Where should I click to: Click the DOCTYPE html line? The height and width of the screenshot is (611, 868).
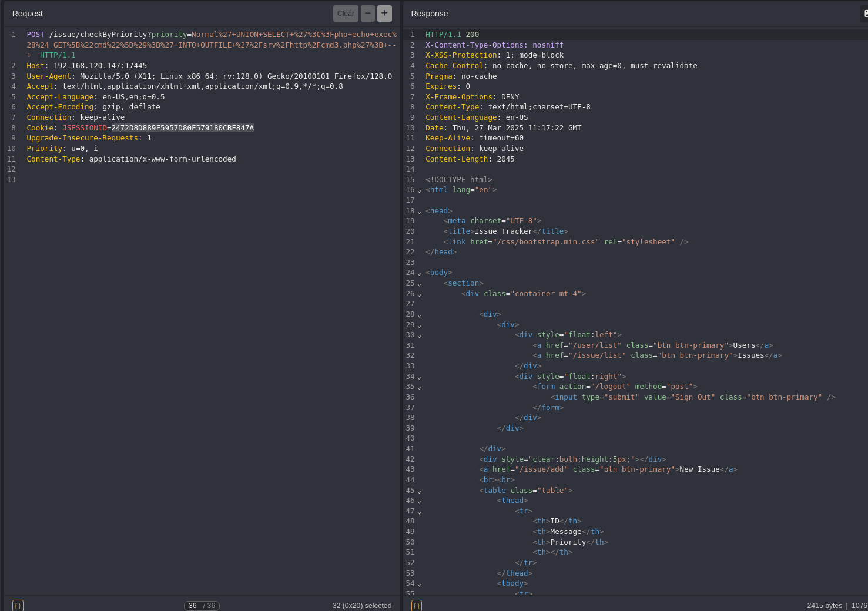pyautogui.click(x=459, y=180)
